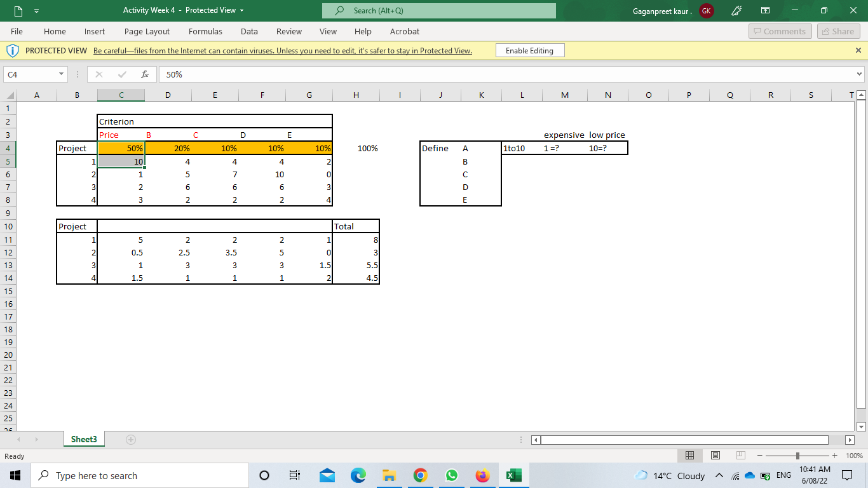
Task: Click the Define cell
Action: pyautogui.click(x=440, y=148)
